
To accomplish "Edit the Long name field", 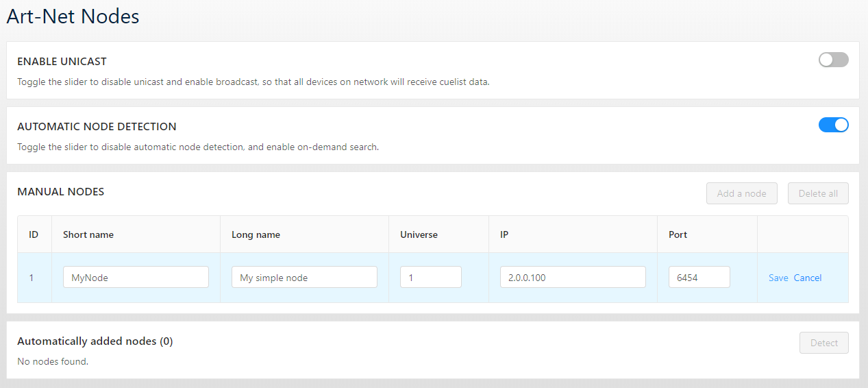I will [304, 278].
